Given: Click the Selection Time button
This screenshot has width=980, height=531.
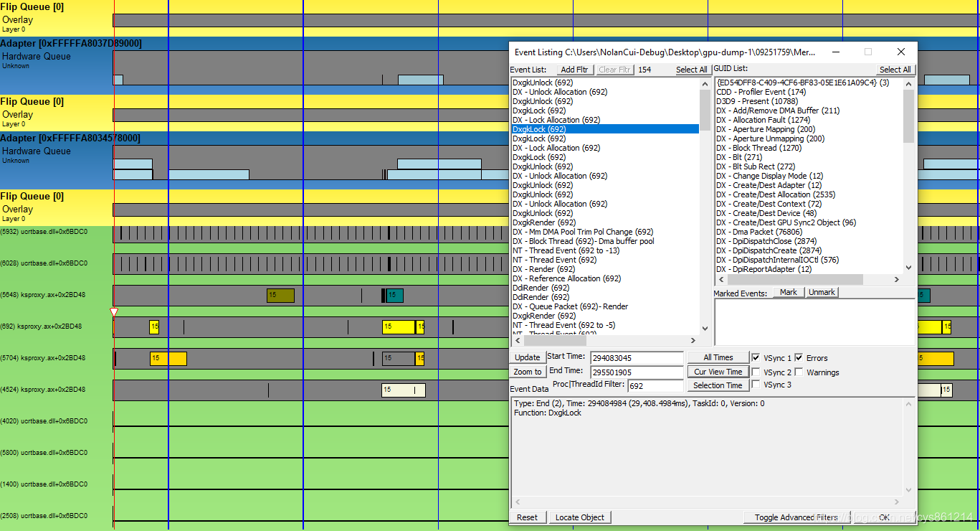Looking at the screenshot, I should click(718, 385).
